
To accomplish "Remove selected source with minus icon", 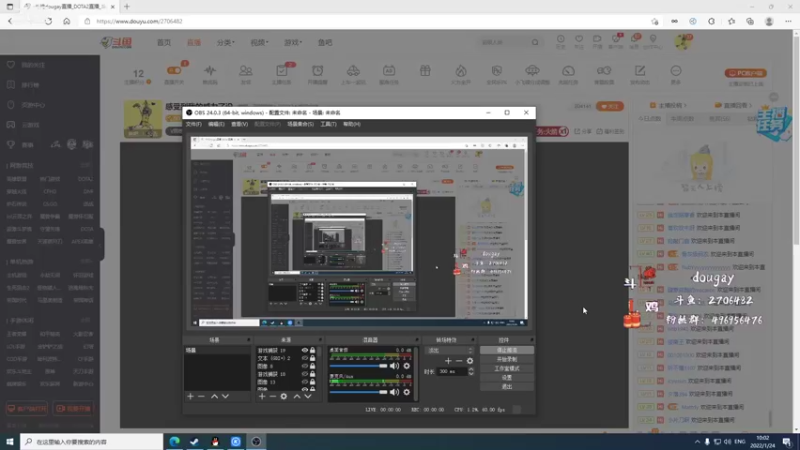I will (272, 396).
